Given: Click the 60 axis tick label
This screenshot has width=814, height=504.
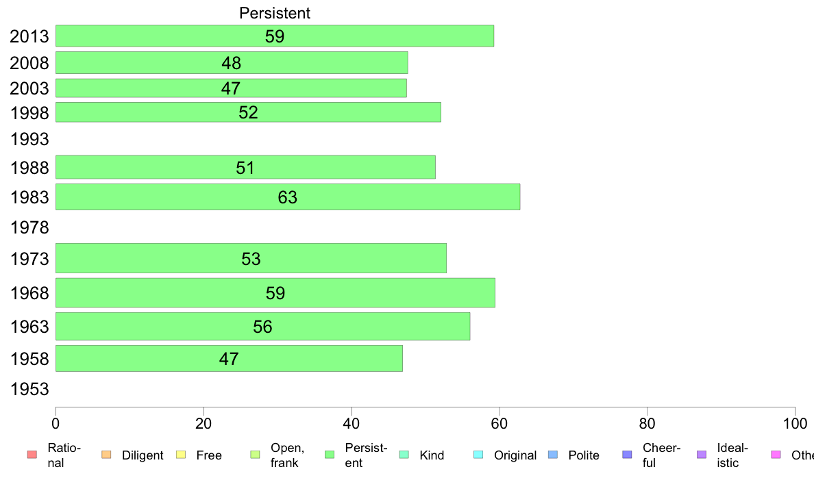Looking at the screenshot, I should (x=500, y=424).
